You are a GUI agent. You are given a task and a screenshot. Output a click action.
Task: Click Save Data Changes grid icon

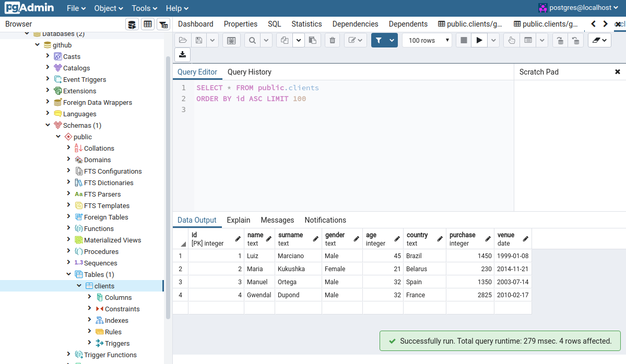click(x=231, y=40)
